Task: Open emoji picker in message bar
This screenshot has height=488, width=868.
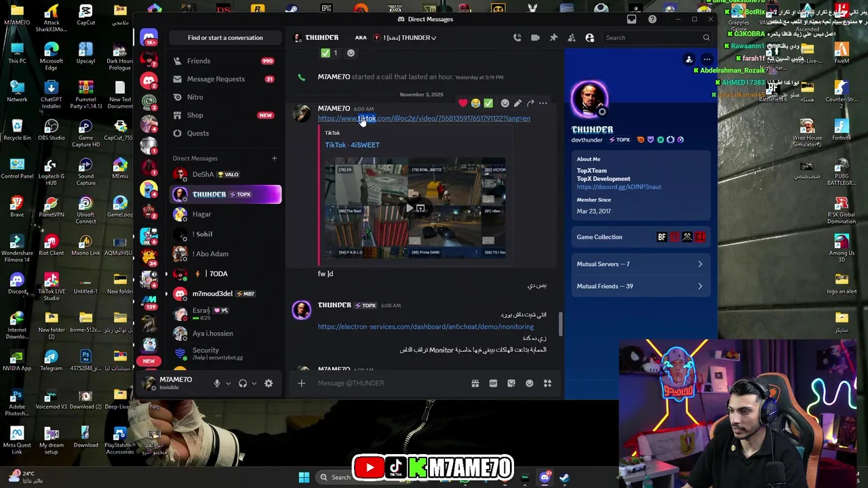Action: 530,383
